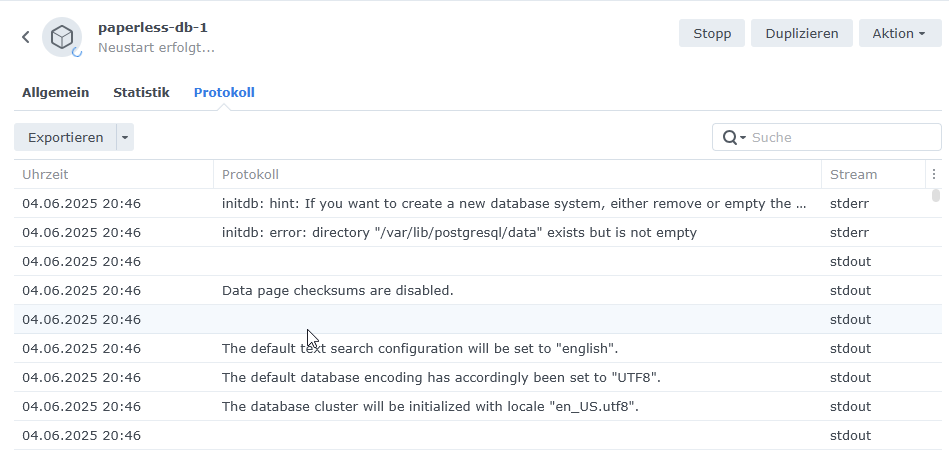Focus the Suche search field
Image resolution: width=949 pixels, height=452 pixels.
(x=843, y=137)
